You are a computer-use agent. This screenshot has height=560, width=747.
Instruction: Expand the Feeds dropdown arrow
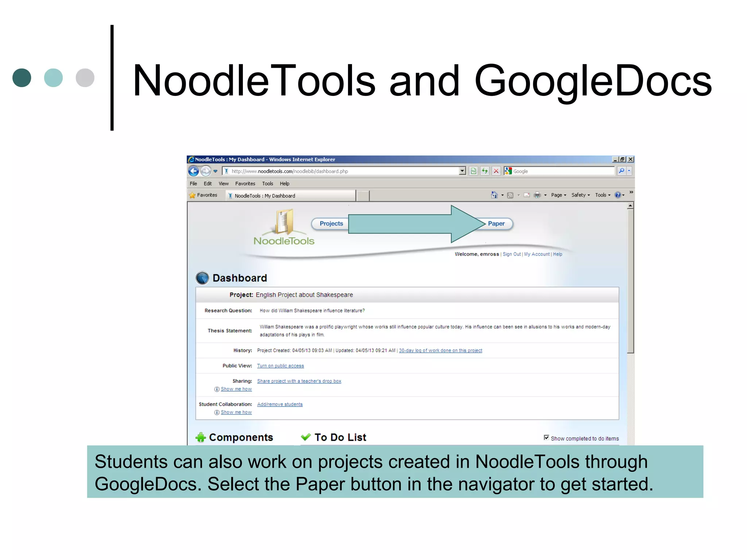coord(518,195)
